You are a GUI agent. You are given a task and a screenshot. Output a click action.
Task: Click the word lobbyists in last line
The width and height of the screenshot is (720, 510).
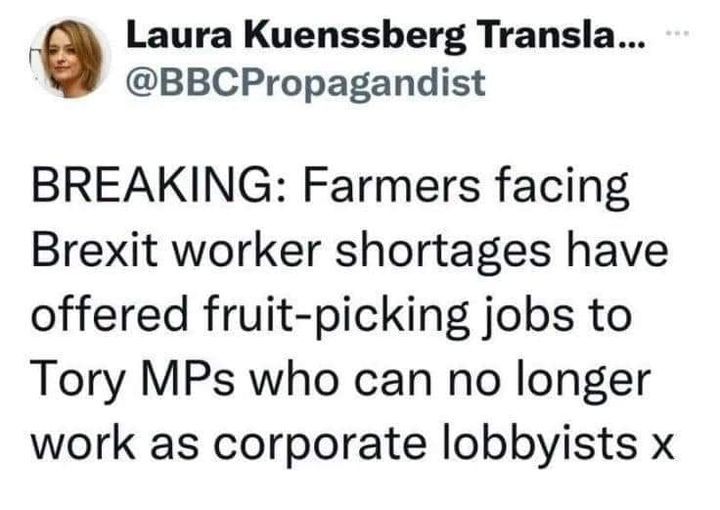539,446
